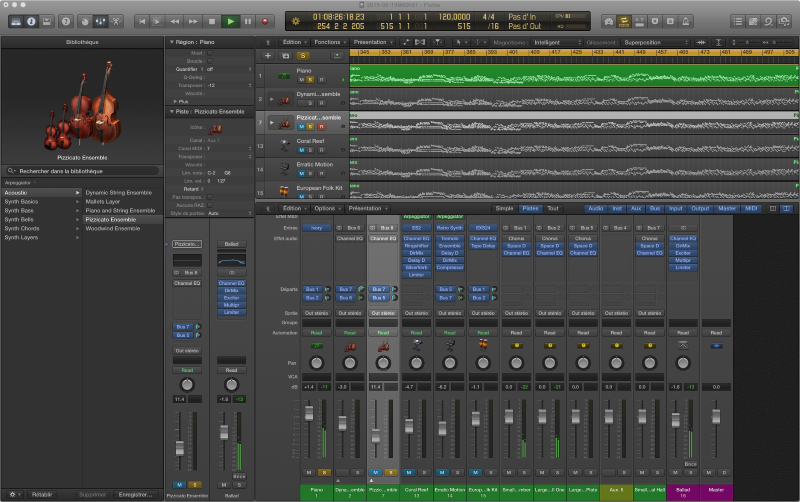This screenshot has width=800, height=502.
Task: Expand the Dynamic Ensemble track disclosure triangle
Action: pos(269,98)
